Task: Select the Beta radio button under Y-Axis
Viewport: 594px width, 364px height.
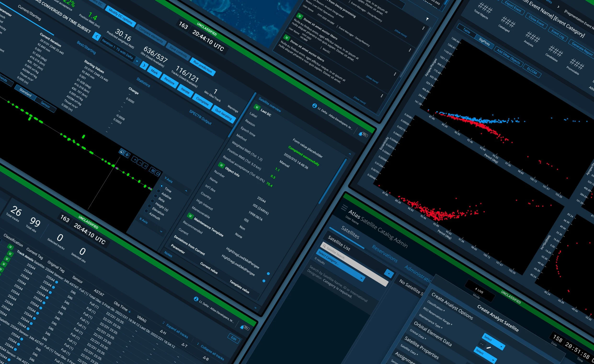Action: coord(155,196)
